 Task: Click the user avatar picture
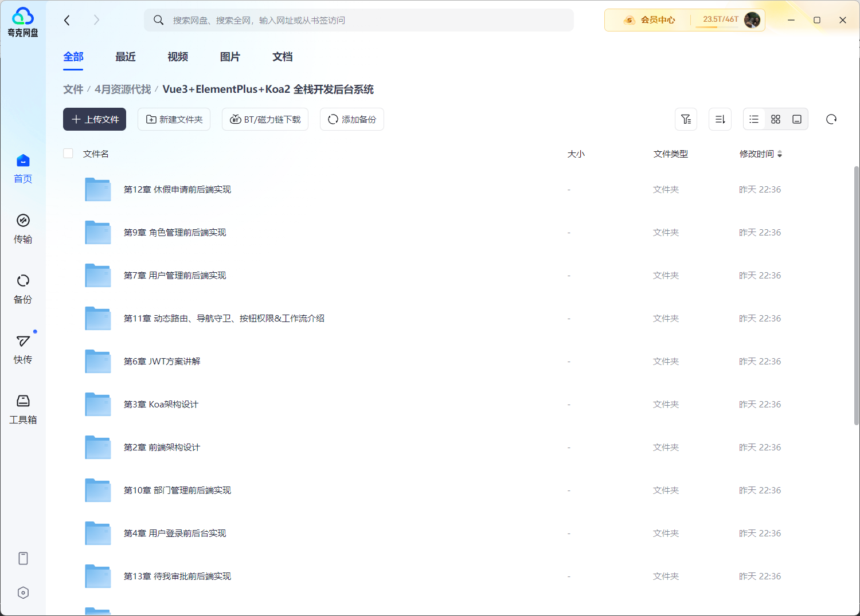pyautogui.click(x=752, y=20)
